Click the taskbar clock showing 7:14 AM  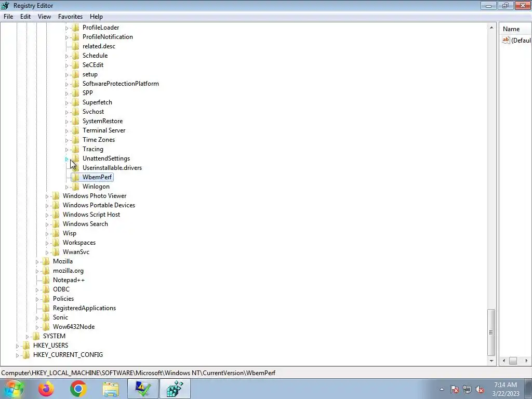click(x=506, y=389)
